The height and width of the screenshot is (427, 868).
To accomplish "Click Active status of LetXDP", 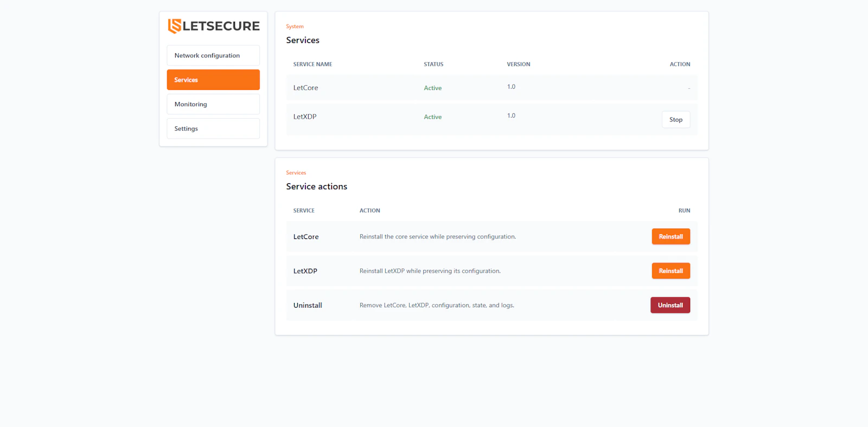I will click(433, 117).
